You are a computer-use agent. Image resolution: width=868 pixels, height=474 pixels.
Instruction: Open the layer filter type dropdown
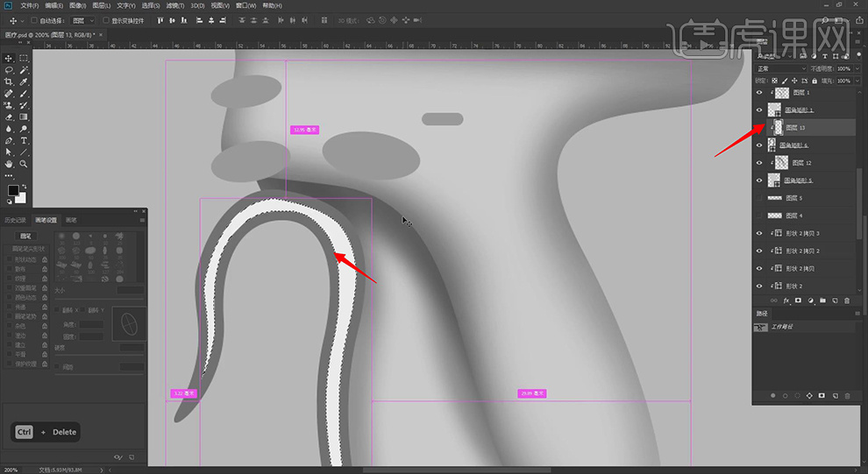click(x=775, y=56)
